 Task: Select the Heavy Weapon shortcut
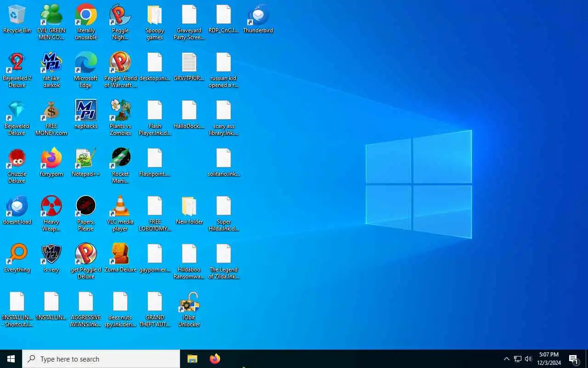tap(51, 213)
